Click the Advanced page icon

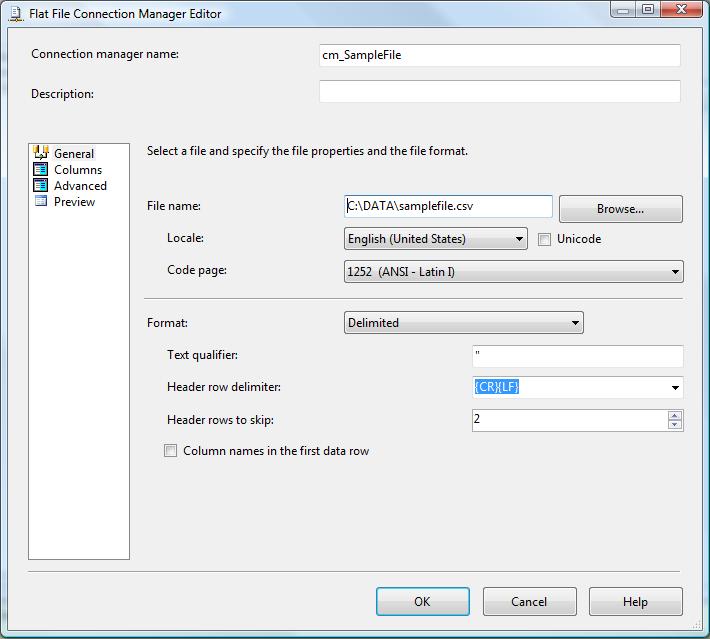click(x=41, y=185)
